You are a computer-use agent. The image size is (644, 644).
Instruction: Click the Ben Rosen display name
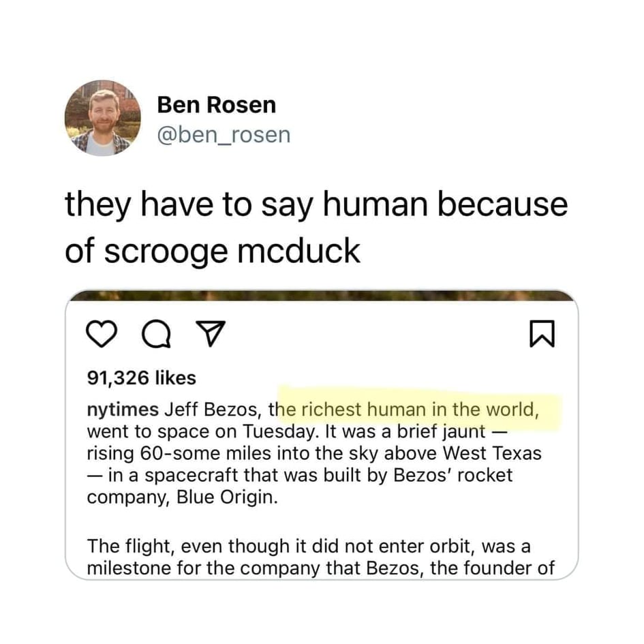tap(216, 105)
